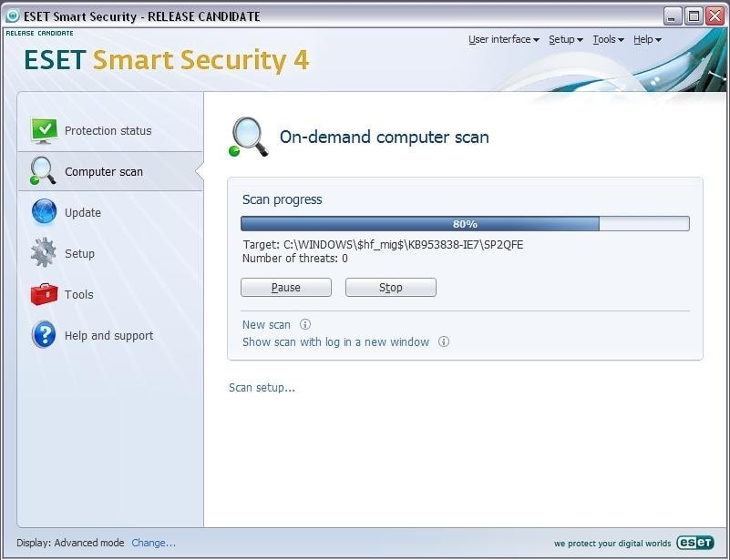Image resolution: width=730 pixels, height=560 pixels.
Task: Expand the Tools dropdown in top menu
Action: (x=608, y=39)
